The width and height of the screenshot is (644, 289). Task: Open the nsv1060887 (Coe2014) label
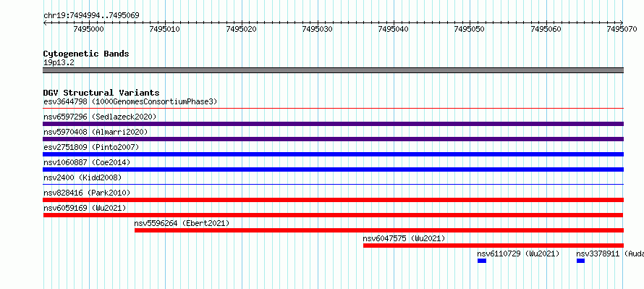click(87, 162)
